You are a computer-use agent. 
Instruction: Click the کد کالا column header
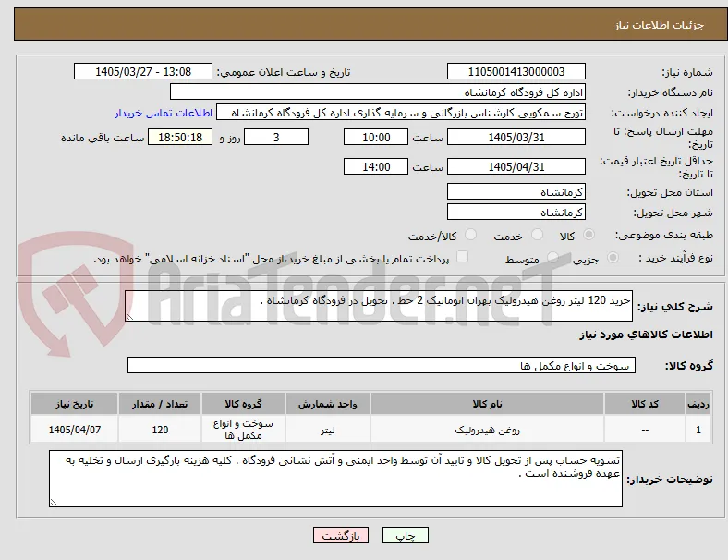pyautogui.click(x=645, y=404)
